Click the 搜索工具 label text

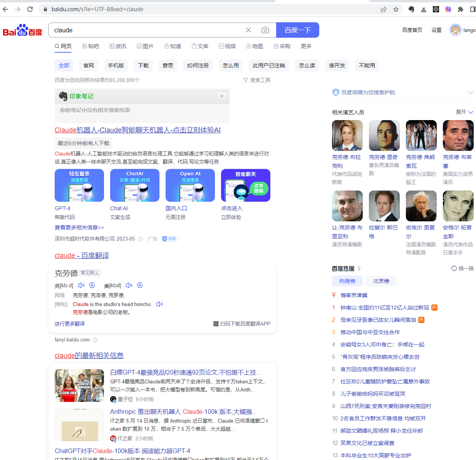[x=260, y=80]
